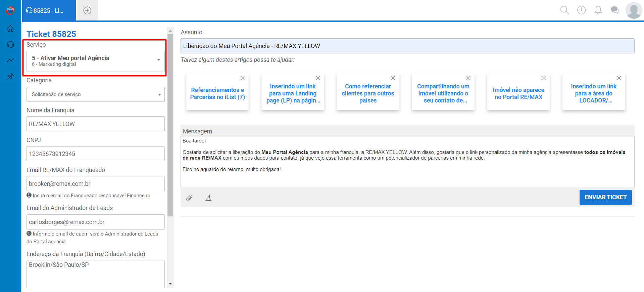This screenshot has height=292, width=644.
Task: Dismiss the Compartilhando um Imóvel article card
Action: tap(468, 78)
